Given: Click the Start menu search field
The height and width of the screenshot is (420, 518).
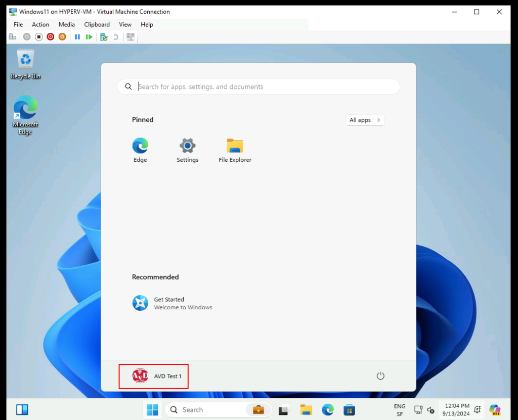Looking at the screenshot, I should pos(258,86).
